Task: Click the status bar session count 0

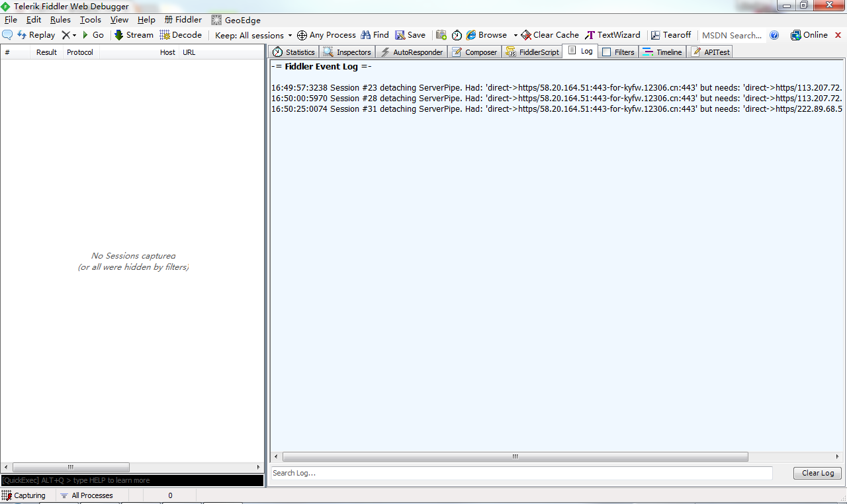Action: [x=170, y=495]
